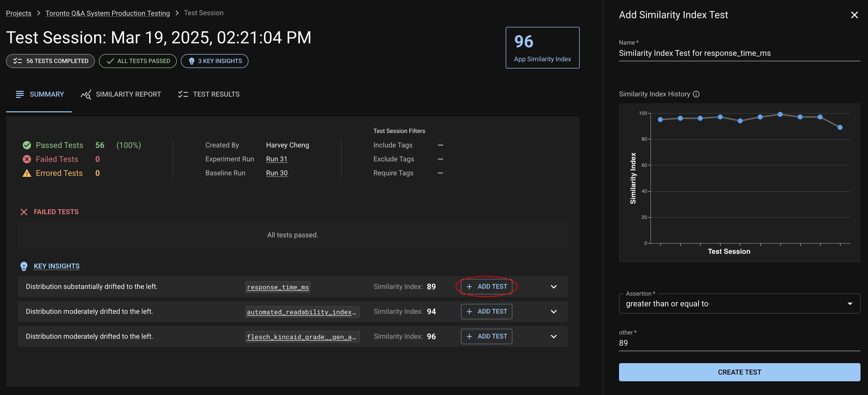Click the 3 Key Insights badge
868x395 pixels.
point(214,61)
